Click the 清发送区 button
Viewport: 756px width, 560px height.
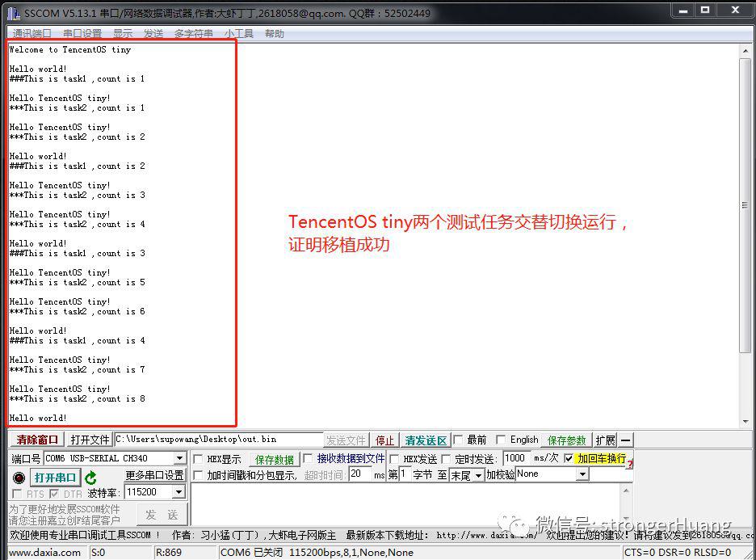425,440
